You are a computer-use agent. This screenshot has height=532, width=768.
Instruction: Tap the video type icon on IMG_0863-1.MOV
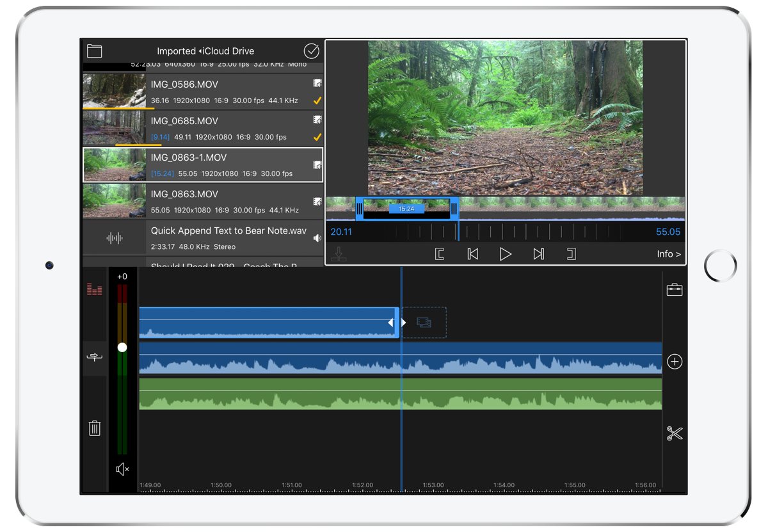point(317,165)
